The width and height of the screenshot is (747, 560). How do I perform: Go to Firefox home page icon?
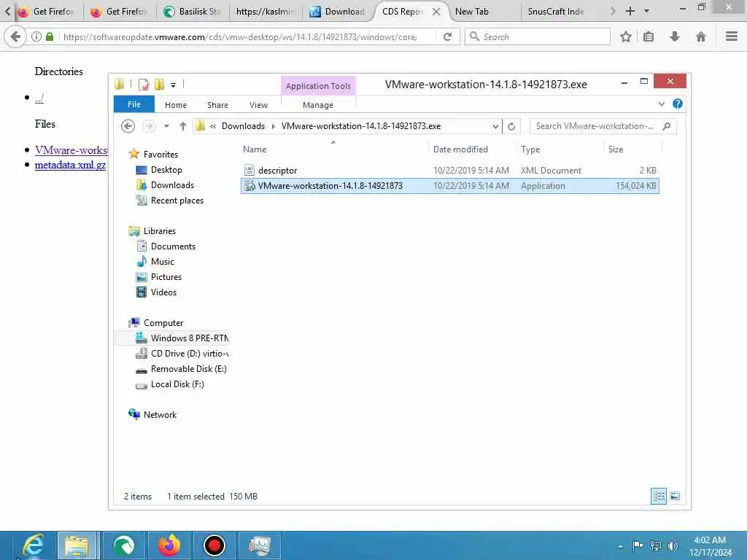point(701,36)
